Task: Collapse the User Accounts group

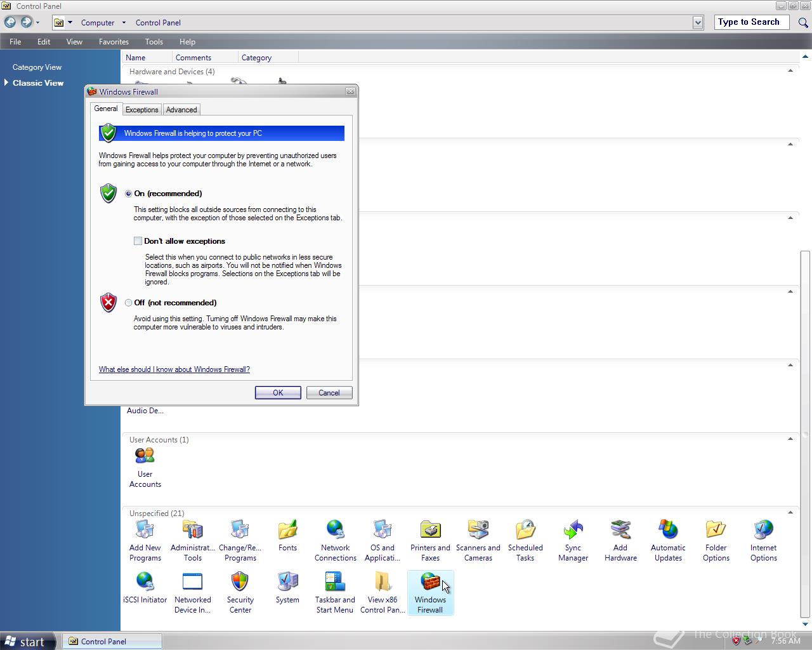Action: coord(790,439)
